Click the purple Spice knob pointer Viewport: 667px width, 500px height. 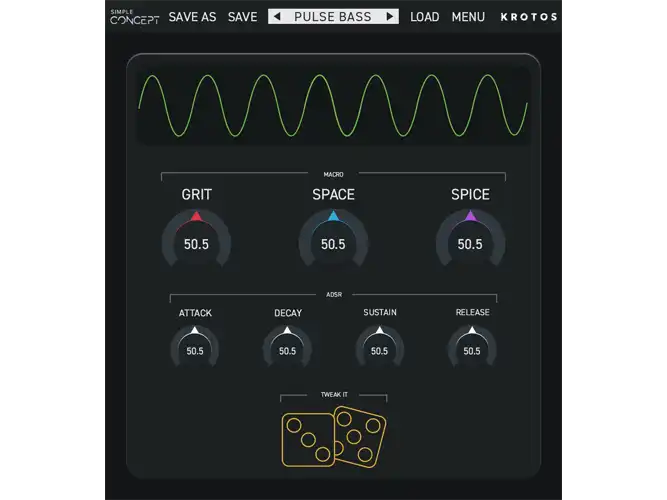coord(470,216)
